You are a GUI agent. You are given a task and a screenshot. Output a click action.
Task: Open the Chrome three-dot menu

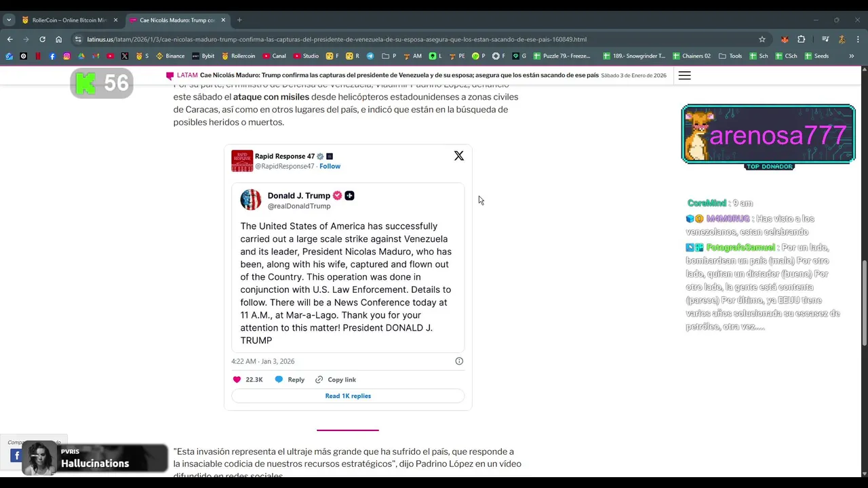tap(857, 39)
